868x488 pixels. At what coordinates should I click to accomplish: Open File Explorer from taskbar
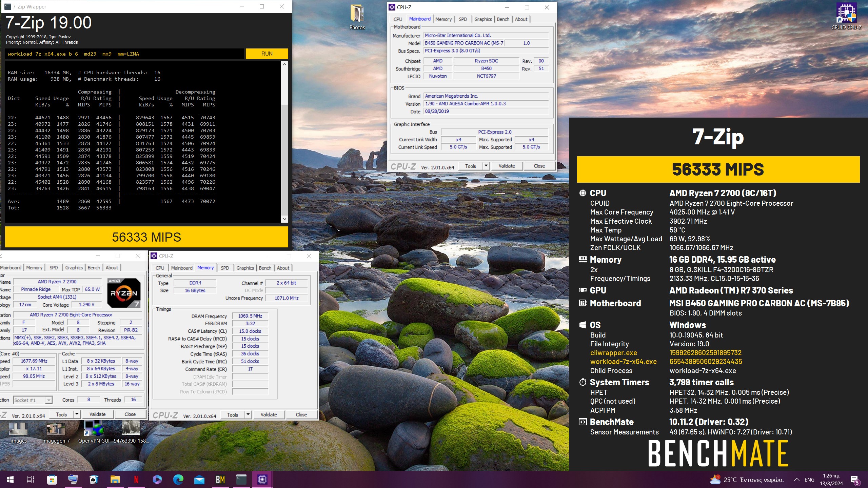115,480
